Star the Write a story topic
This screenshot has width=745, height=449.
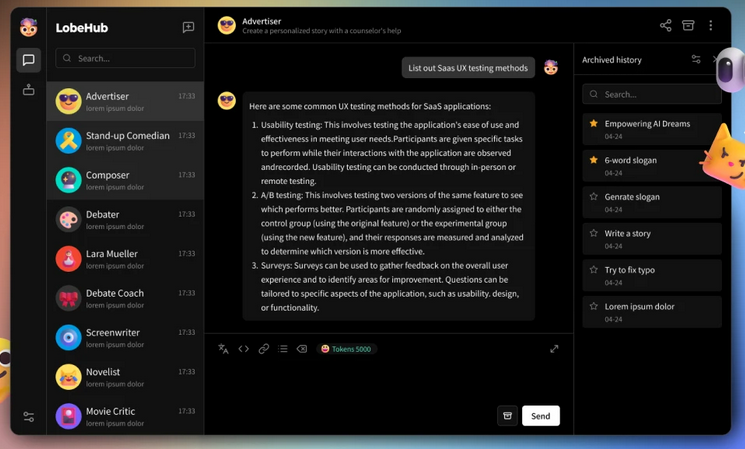tap(593, 233)
